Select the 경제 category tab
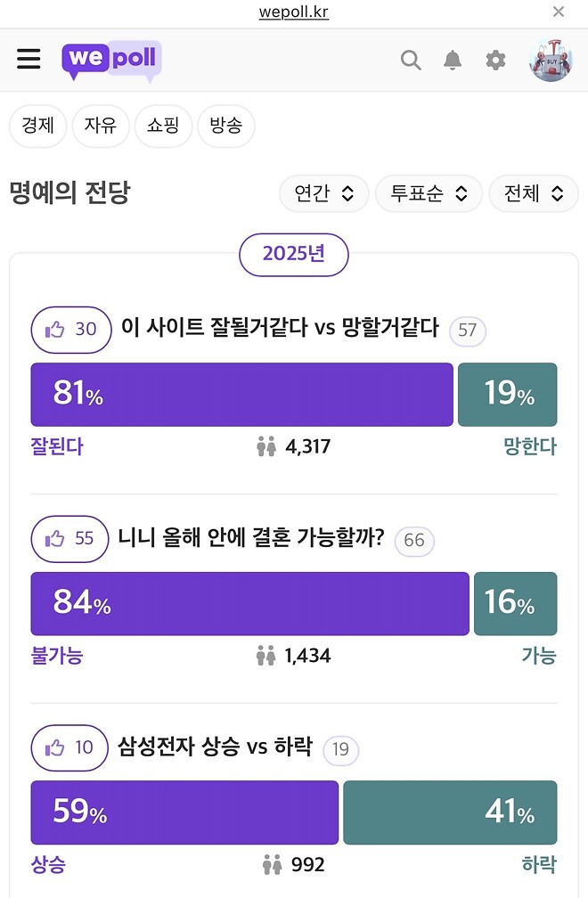This screenshot has height=898, width=588. pos(37,127)
